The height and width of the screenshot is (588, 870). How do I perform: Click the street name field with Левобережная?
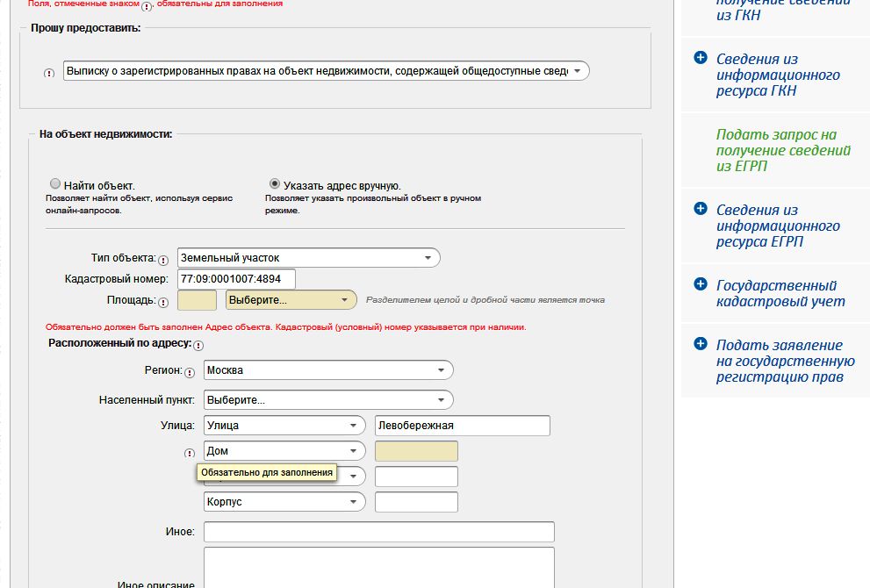point(462,426)
